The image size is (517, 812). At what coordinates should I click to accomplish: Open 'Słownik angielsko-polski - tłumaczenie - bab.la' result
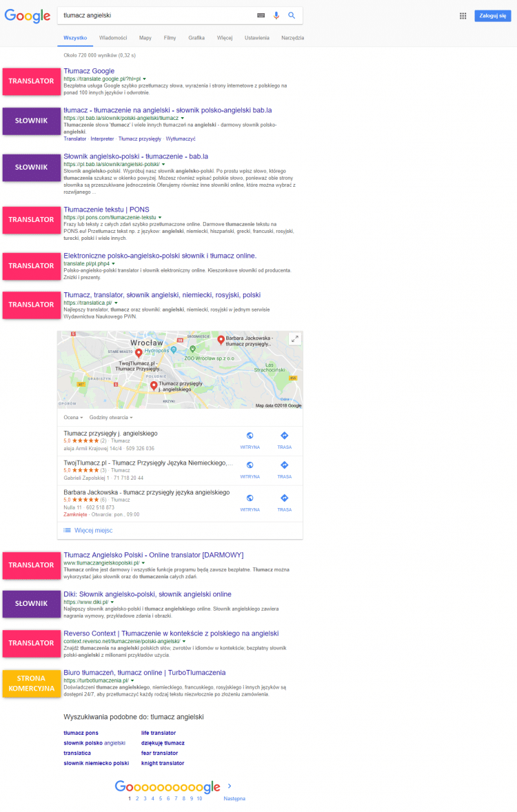pyautogui.click(x=136, y=156)
